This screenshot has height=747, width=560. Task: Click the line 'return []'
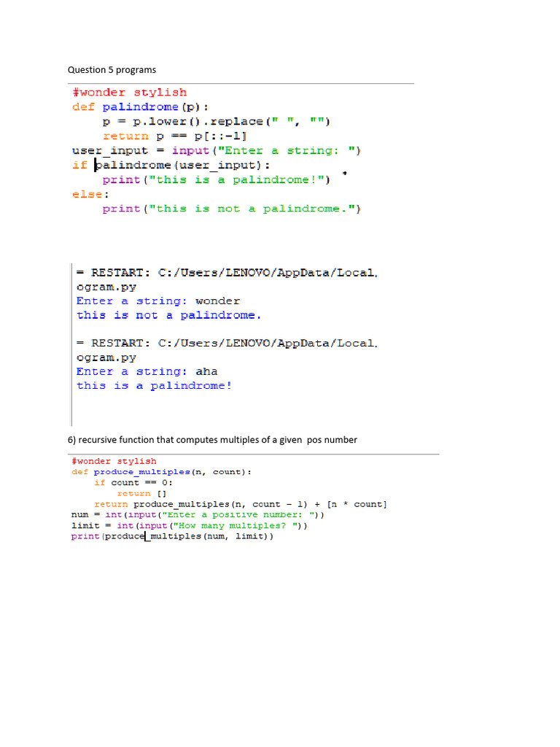pyautogui.click(x=141, y=494)
